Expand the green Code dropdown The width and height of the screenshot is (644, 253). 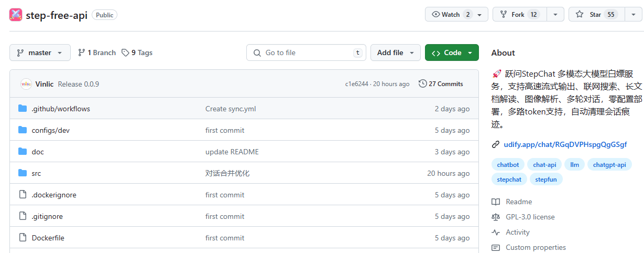(452, 52)
